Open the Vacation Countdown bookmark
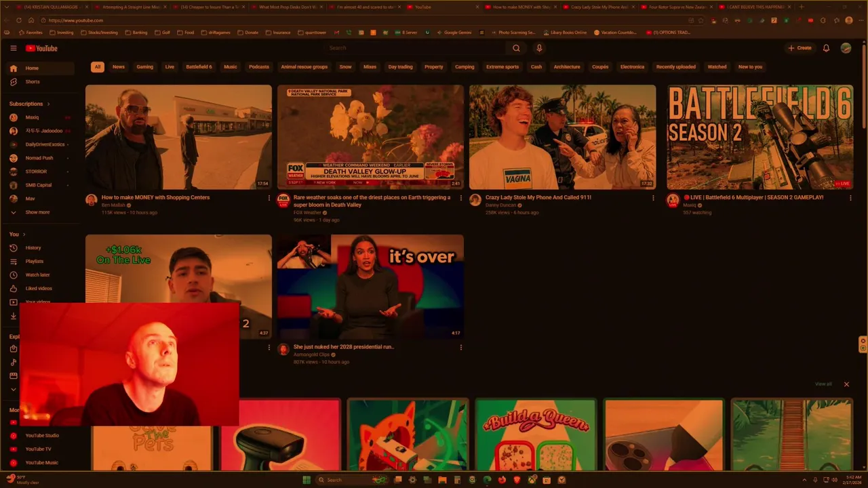 click(x=615, y=33)
